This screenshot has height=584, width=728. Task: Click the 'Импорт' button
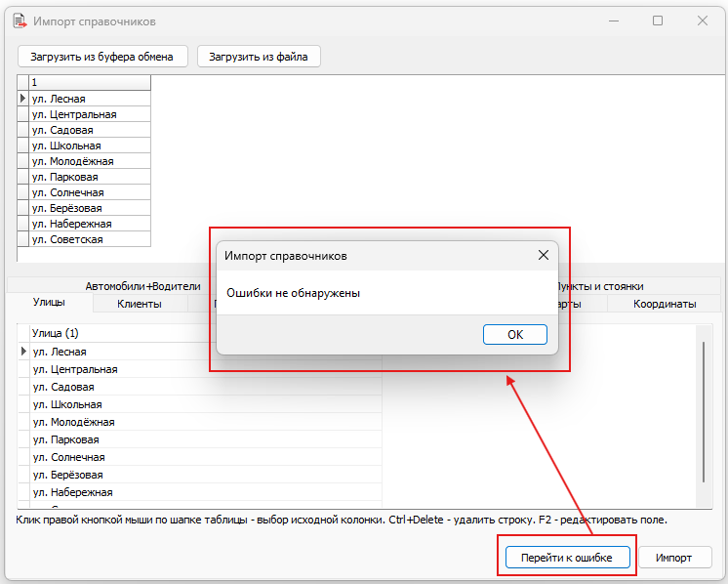[674, 557]
